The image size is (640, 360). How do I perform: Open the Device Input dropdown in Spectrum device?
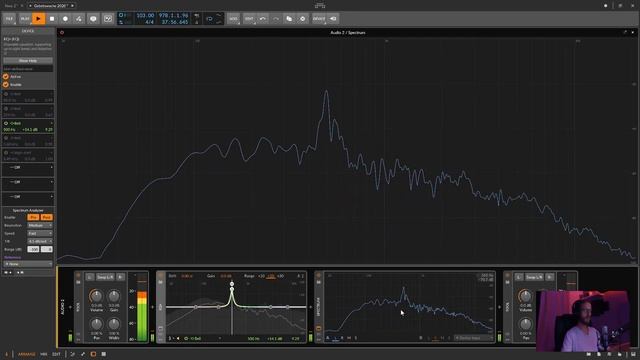[x=473, y=338]
